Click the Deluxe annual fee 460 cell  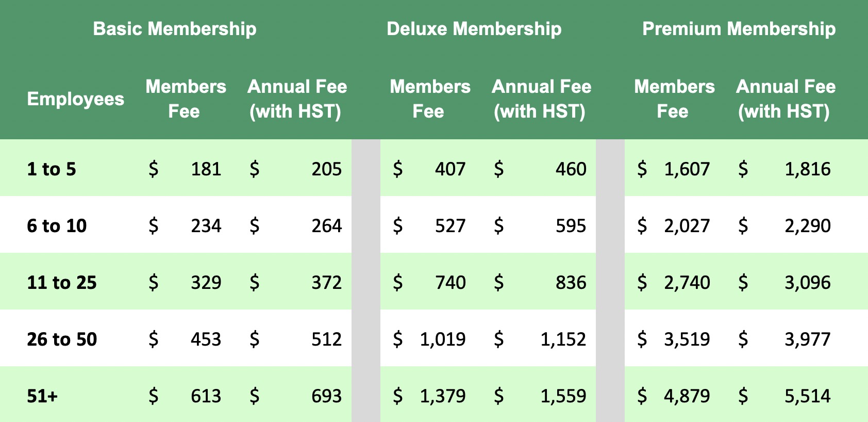[540, 169]
